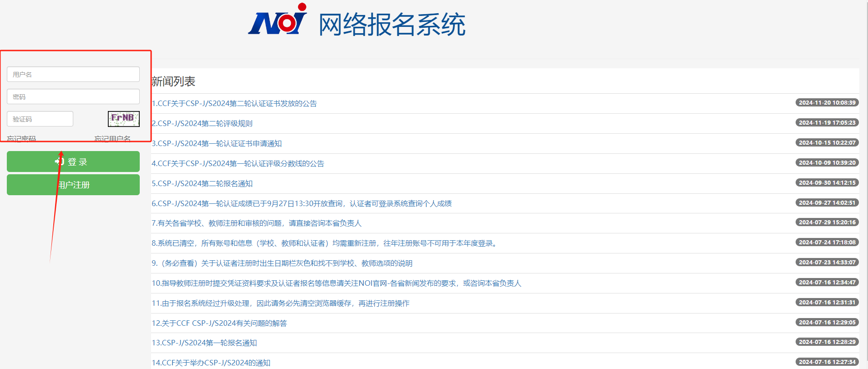Open the CSP-J/S2024第二轮报名通知 link
Image resolution: width=868 pixels, height=369 pixels.
[202, 183]
